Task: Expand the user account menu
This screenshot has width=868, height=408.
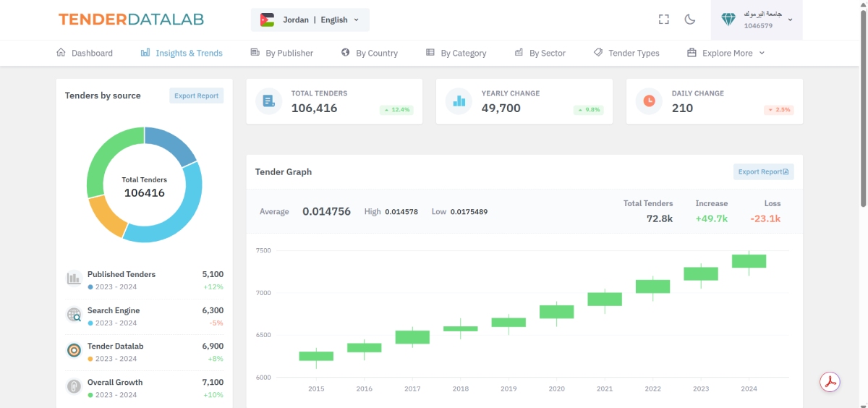Action: [757, 20]
